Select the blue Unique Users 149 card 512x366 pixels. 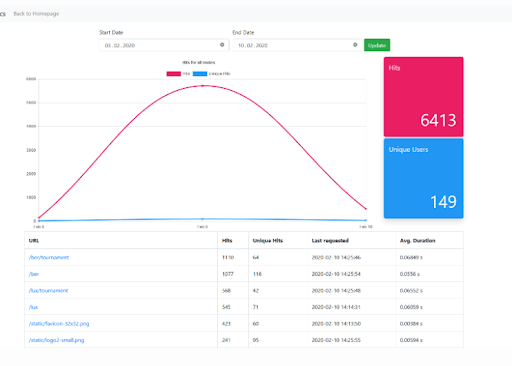click(x=423, y=178)
